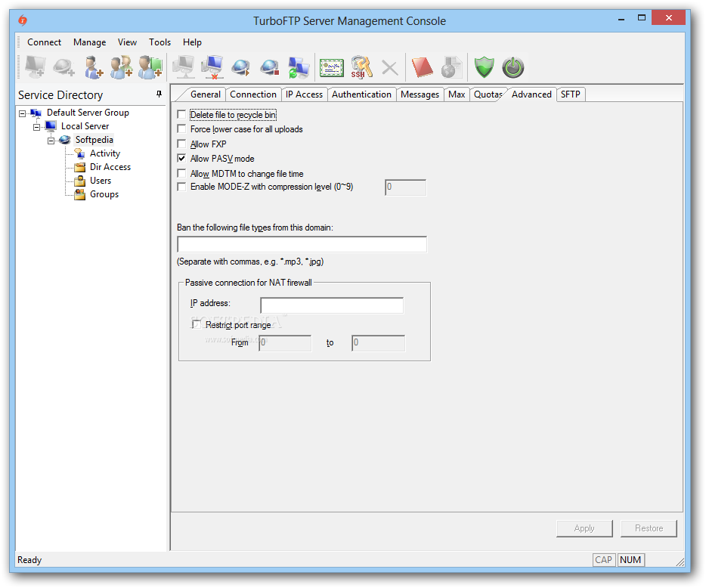Click the Dir Access folder icon
The width and height of the screenshot is (706, 588).
79,167
